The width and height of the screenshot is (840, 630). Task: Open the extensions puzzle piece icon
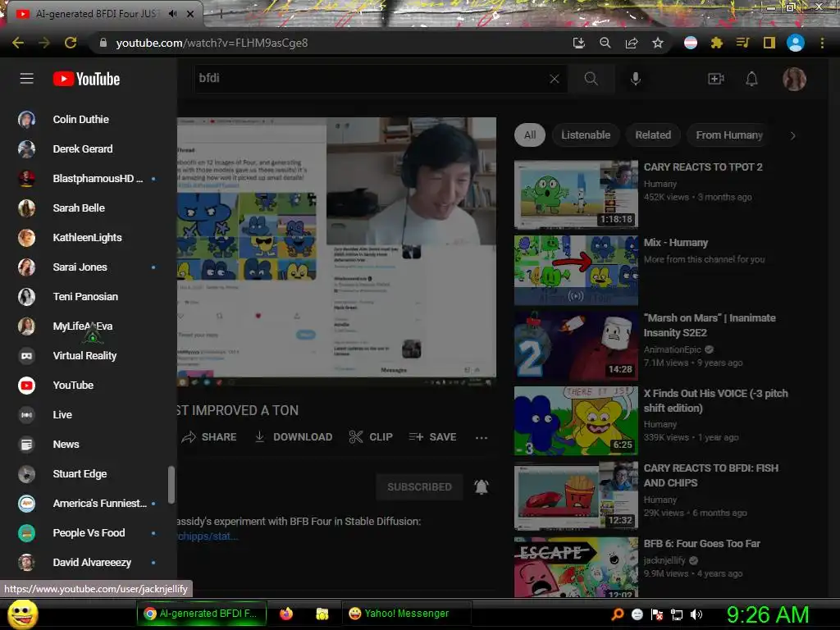pyautogui.click(x=717, y=43)
